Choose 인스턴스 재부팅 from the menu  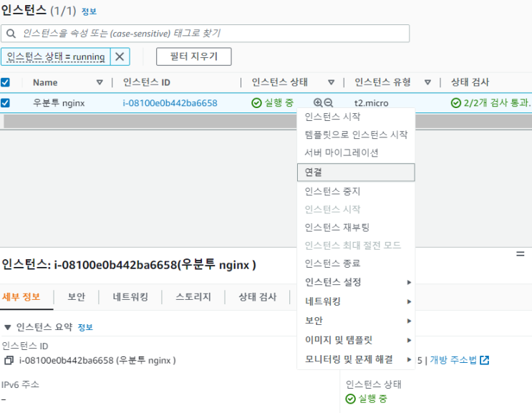[x=356, y=227]
